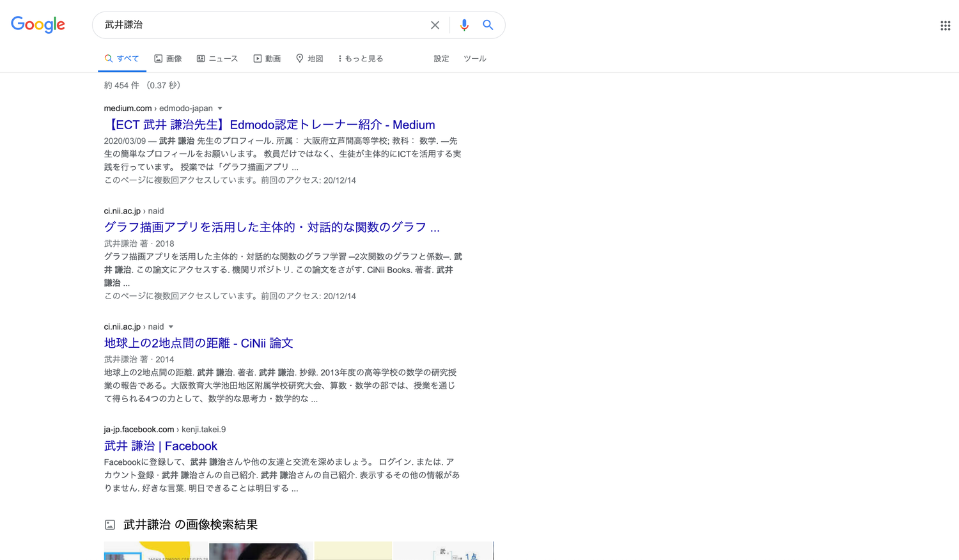Select the すべて tab

(122, 59)
